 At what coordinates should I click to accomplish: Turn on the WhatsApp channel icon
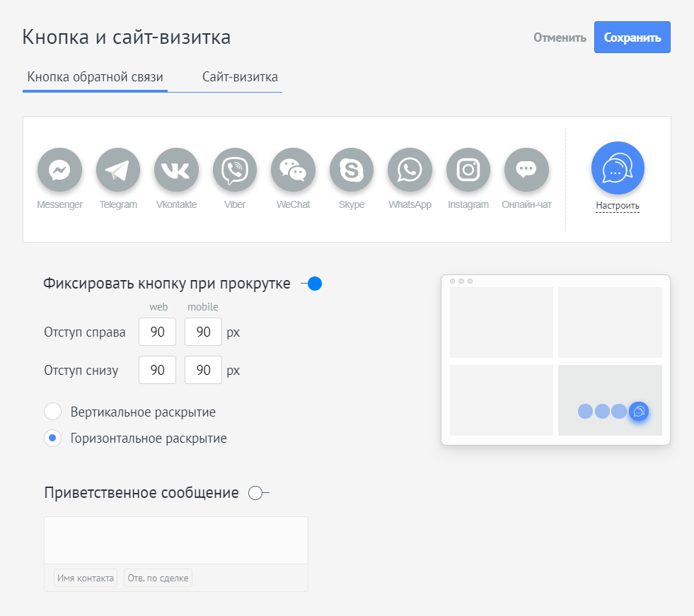pos(410,170)
